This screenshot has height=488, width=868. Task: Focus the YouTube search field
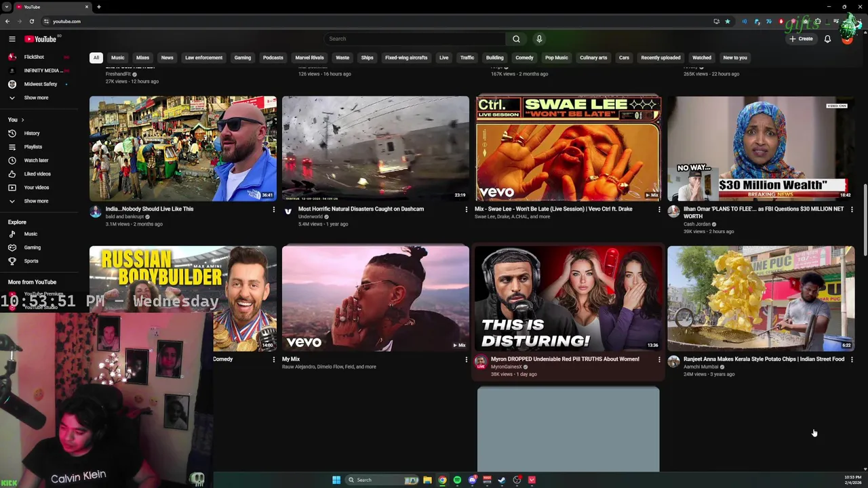point(415,39)
